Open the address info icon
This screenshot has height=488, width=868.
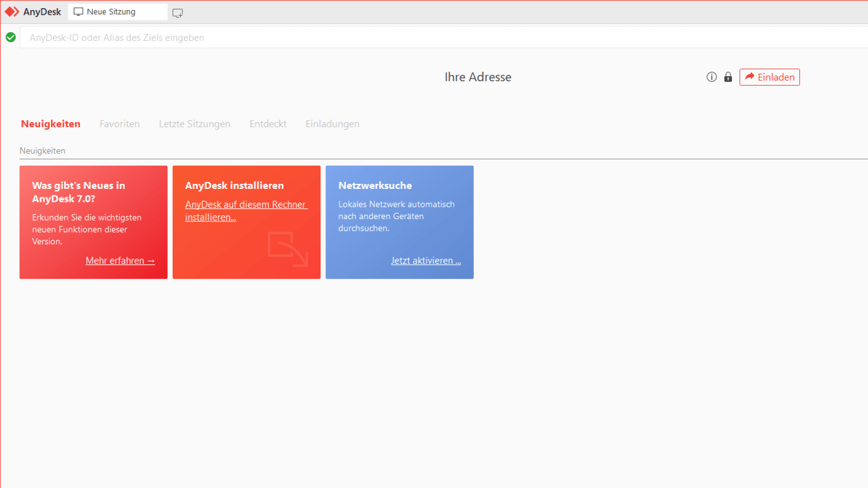(x=712, y=77)
